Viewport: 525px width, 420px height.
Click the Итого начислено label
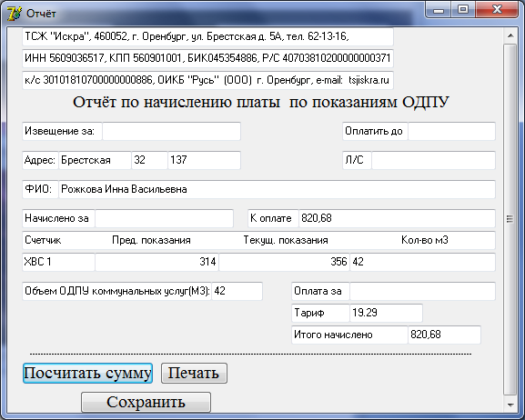pyautogui.click(x=349, y=335)
